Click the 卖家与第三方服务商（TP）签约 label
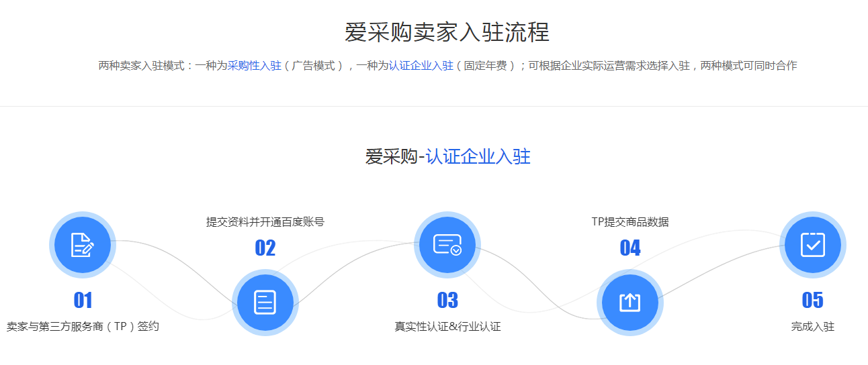This screenshot has height=365, width=868. tap(83, 327)
